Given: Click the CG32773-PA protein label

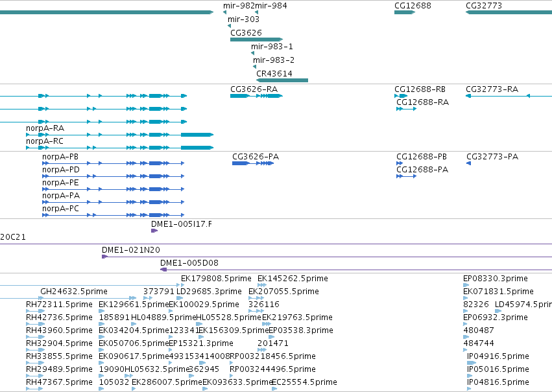Looking at the screenshot, I should pos(492,157).
